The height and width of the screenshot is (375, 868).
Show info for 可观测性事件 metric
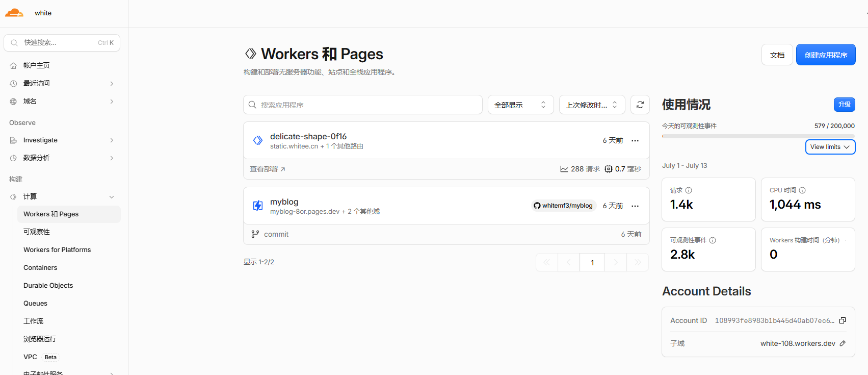(713, 240)
